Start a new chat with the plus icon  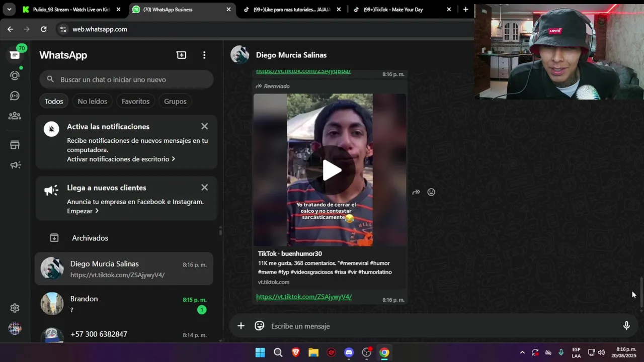click(182, 55)
